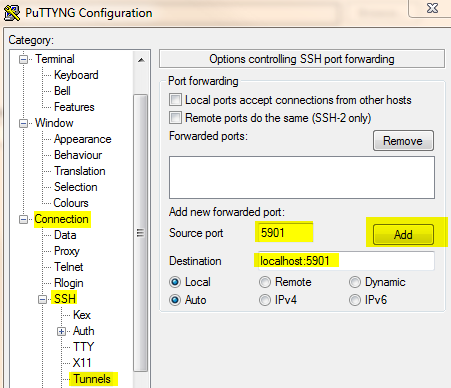Select Window category
451x388 pixels.
coord(54,123)
